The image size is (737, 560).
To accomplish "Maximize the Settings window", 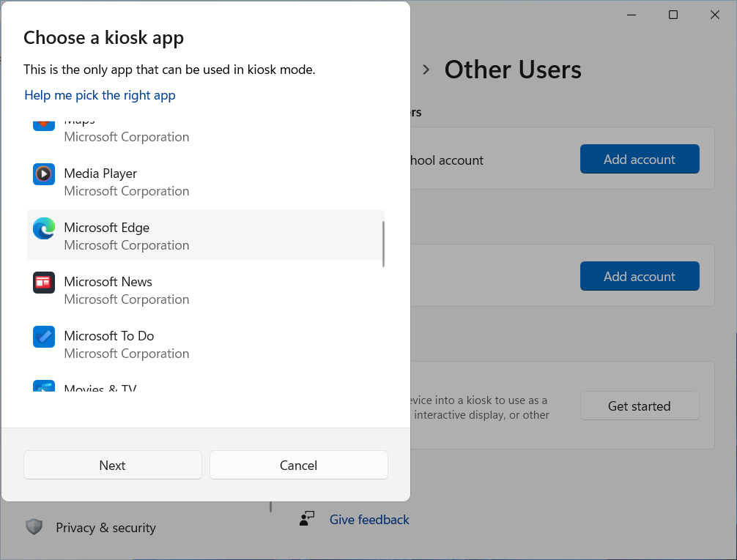I will (673, 15).
